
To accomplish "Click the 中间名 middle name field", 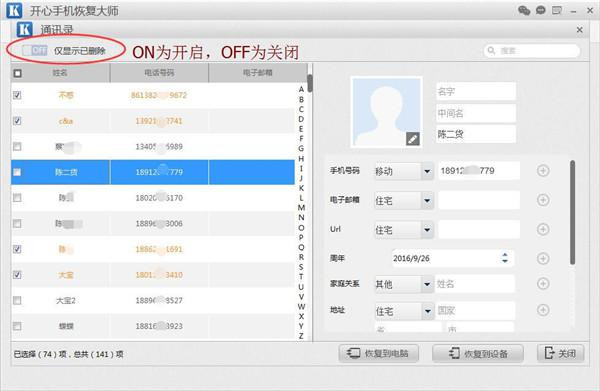I will pos(476,113).
